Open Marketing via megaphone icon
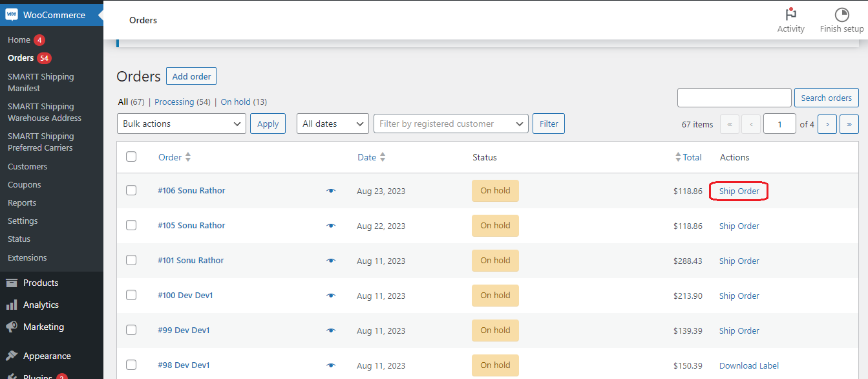The width and height of the screenshot is (868, 379). [x=12, y=327]
